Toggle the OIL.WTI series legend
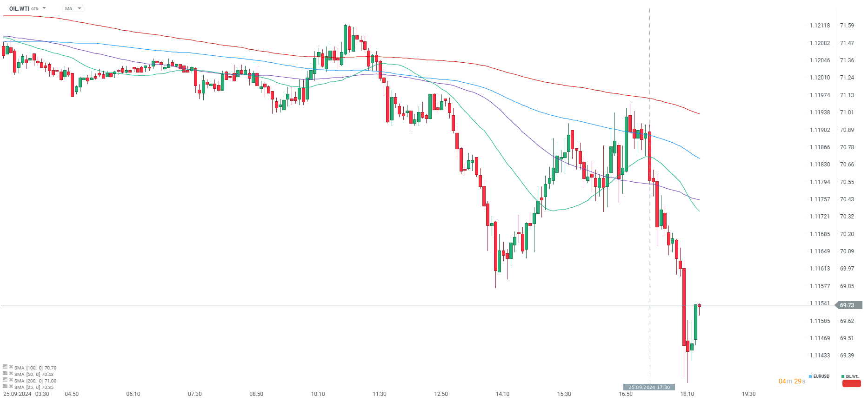Viewport: 868px width, 402px height. pos(852,376)
